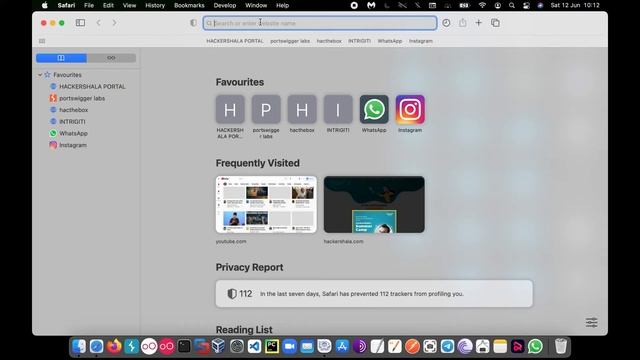Go forward using the forward arrow
Viewport: 640px width, 360px height.
[x=114, y=23]
